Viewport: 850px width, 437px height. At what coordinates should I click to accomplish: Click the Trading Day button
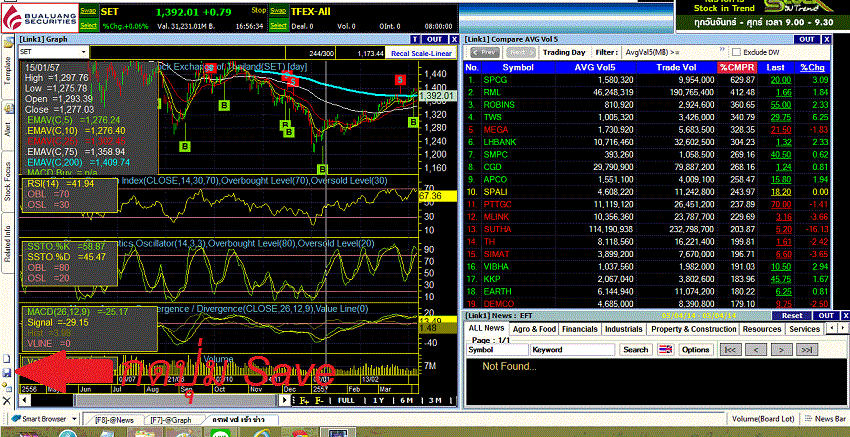pyautogui.click(x=564, y=52)
